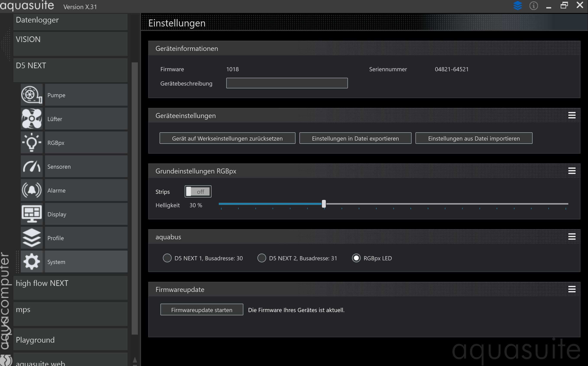
Task: Click Gerät auf Werkseinstellungen zurücksetzen
Action: [227, 138]
